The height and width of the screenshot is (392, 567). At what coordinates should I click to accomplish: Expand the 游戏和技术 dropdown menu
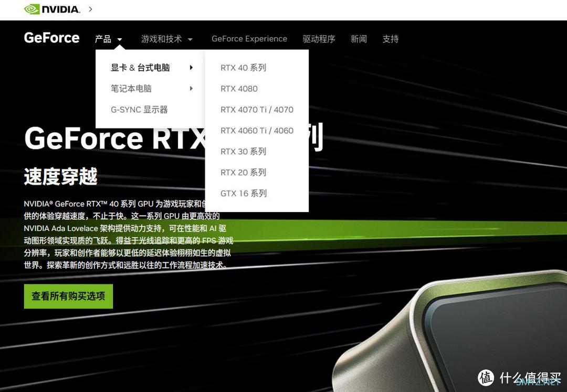coord(167,39)
